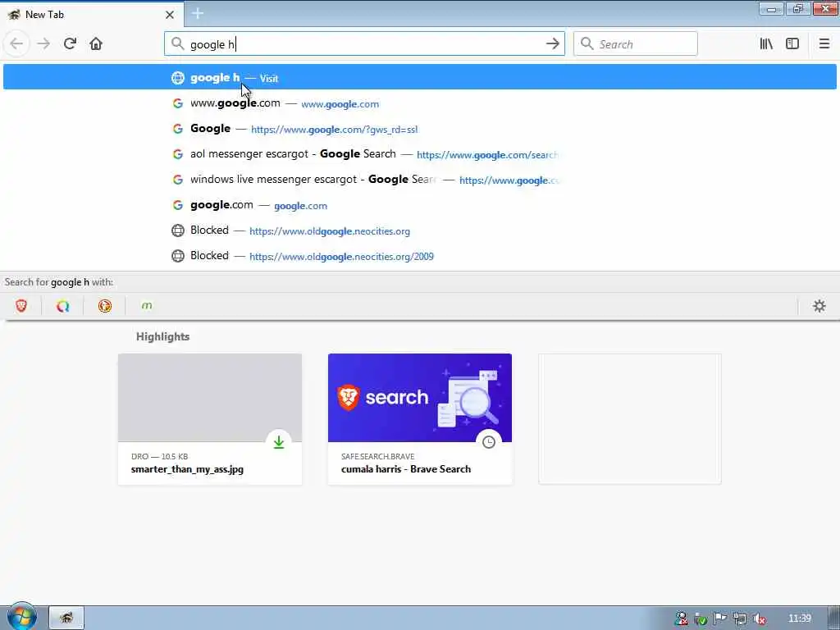Open 'cumala harris - Brave Search' highlight
Image resolution: width=840 pixels, height=630 pixels.
coord(420,419)
